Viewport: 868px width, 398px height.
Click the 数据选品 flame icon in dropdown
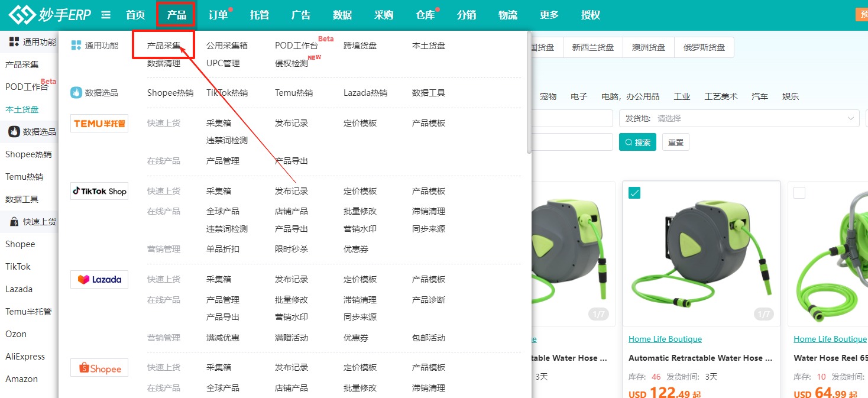pos(76,93)
